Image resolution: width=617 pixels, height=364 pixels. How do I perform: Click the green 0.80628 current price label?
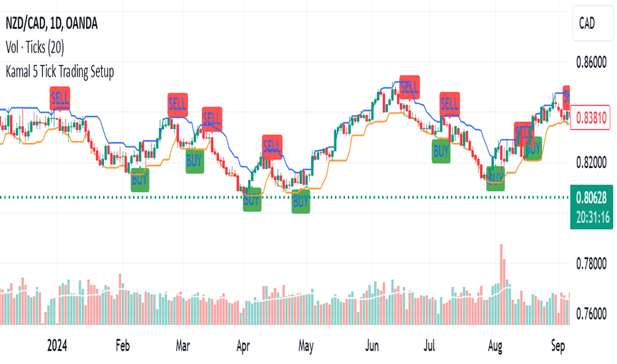[x=591, y=207]
